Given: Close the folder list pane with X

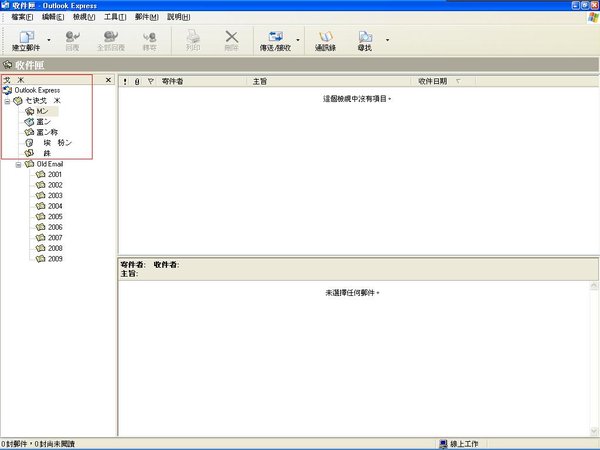Looking at the screenshot, I should tap(108, 80).
